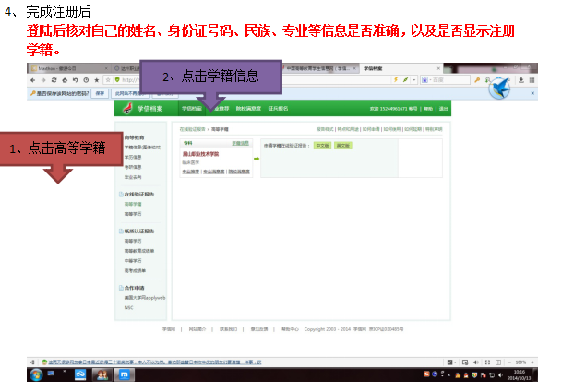The image size is (562, 392).
Task: Click the blue bird mascot icon
Action: 500,89
